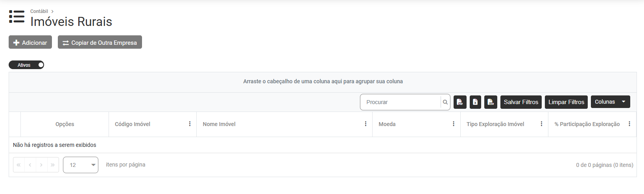Open % Participação Exploração column menu

click(x=629, y=124)
